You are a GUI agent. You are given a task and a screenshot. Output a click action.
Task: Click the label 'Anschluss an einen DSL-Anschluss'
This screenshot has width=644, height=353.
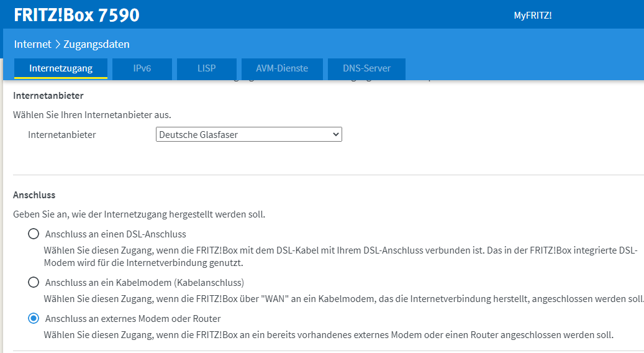click(x=116, y=234)
